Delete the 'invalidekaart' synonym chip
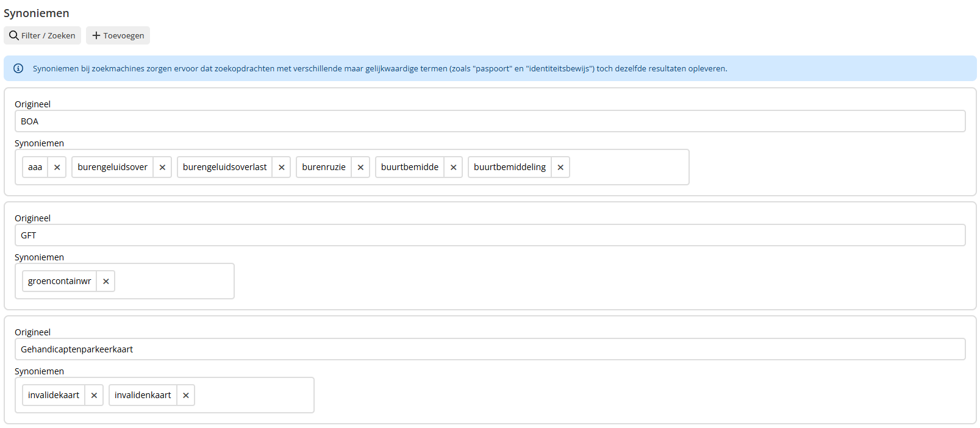980x428 pixels. coord(94,395)
